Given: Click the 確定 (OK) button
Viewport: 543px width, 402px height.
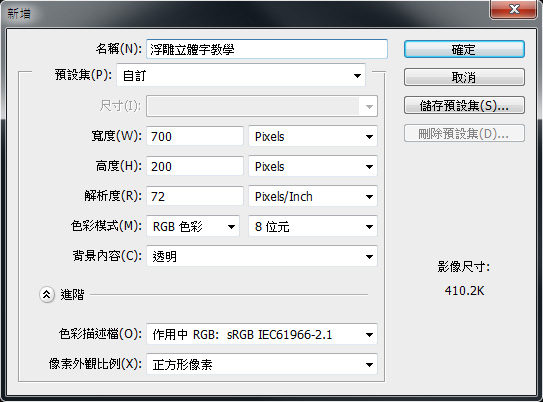Looking at the screenshot, I should tap(464, 50).
